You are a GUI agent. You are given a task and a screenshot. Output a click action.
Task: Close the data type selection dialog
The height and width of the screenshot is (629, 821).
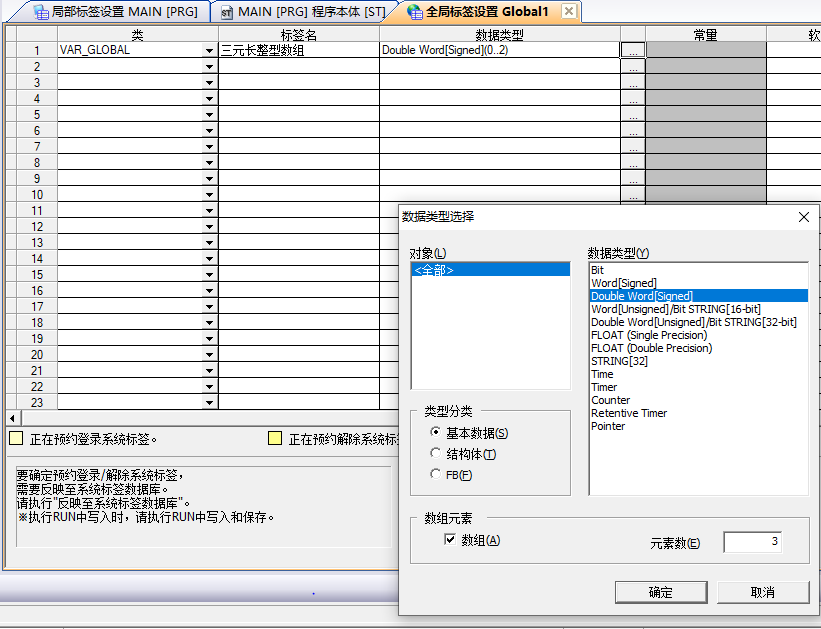tap(803, 217)
